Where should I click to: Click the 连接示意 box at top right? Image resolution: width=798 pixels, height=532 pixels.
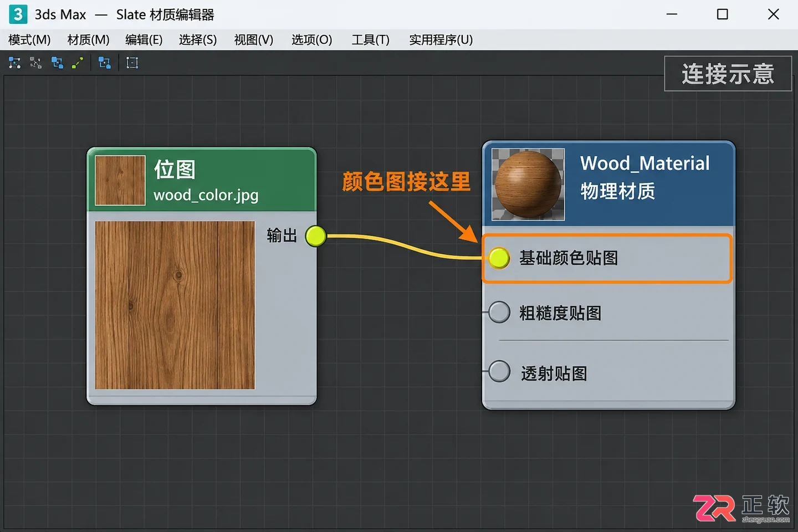click(728, 73)
